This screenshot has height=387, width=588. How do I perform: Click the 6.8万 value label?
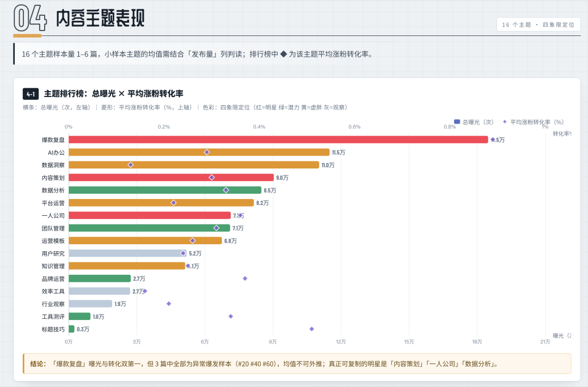(x=231, y=241)
